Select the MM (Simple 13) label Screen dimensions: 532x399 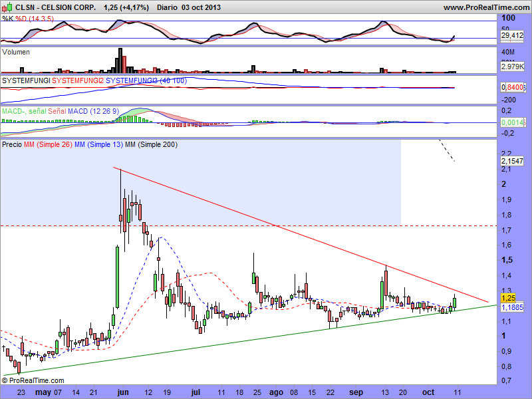coord(98,144)
